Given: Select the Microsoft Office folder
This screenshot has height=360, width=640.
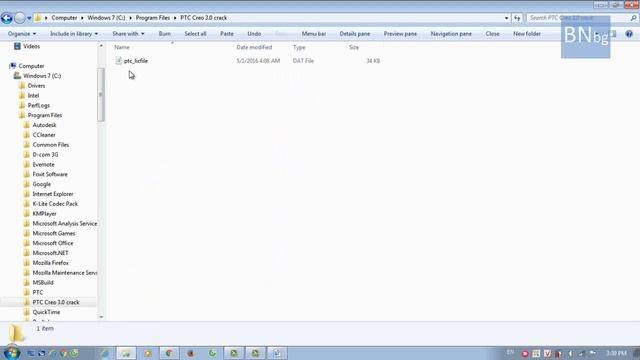Looking at the screenshot, I should [53, 243].
